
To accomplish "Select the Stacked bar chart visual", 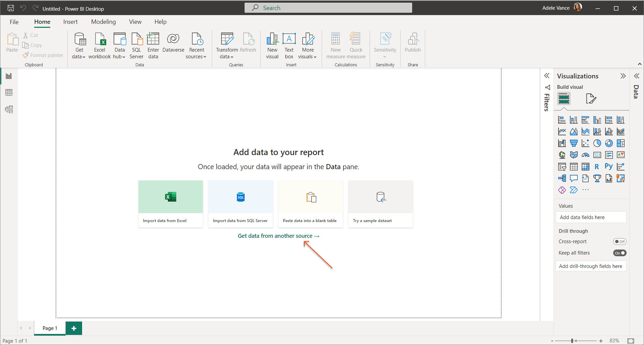I will 562,120.
